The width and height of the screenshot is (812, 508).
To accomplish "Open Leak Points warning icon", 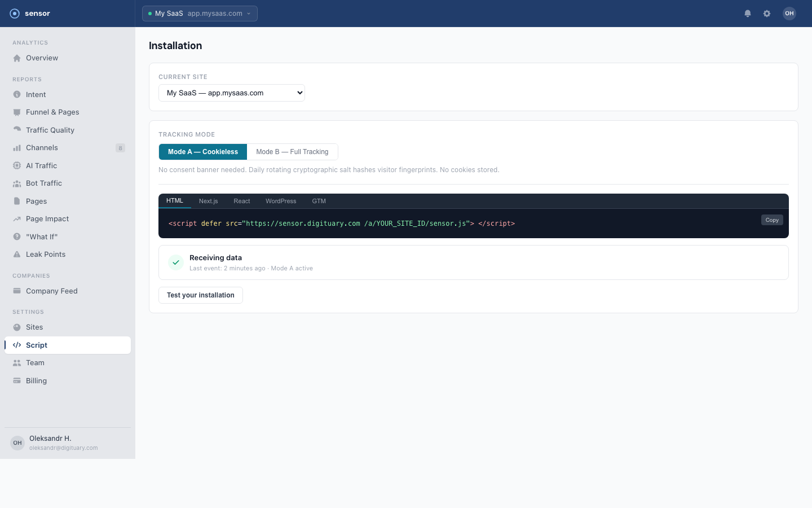I will 17,255.
